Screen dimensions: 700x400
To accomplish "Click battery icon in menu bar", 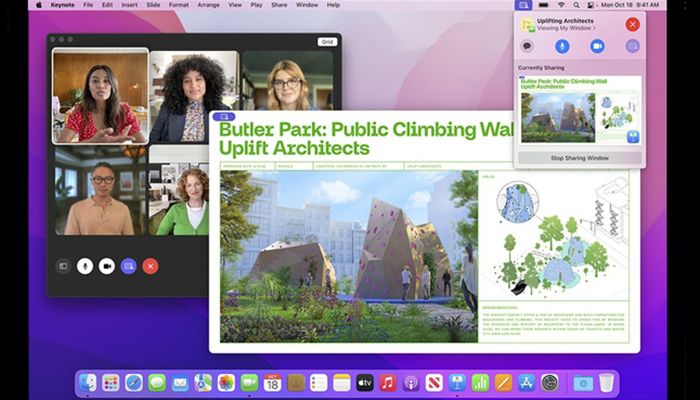I will tap(543, 5).
